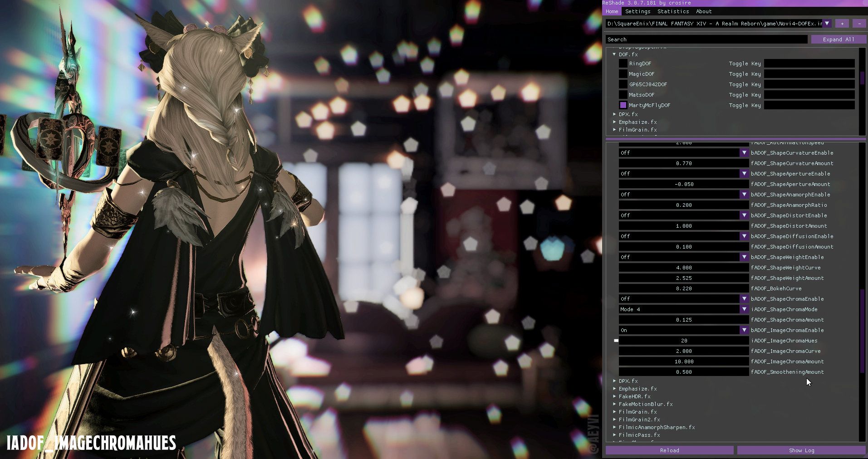
Task: Open the About tab
Action: pyautogui.click(x=704, y=11)
